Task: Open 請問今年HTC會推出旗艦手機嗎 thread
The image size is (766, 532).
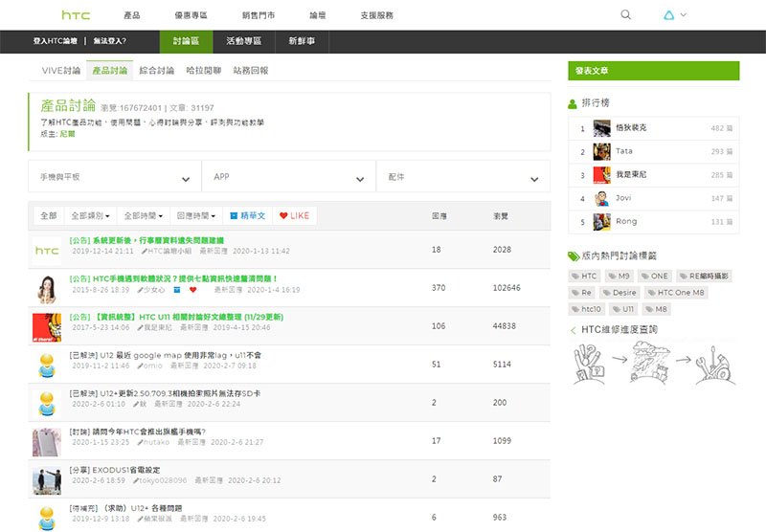Action: 137,432
